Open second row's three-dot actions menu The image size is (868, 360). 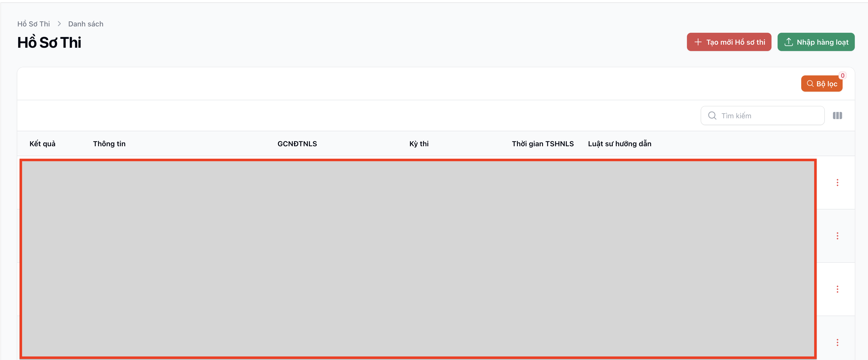coord(837,236)
